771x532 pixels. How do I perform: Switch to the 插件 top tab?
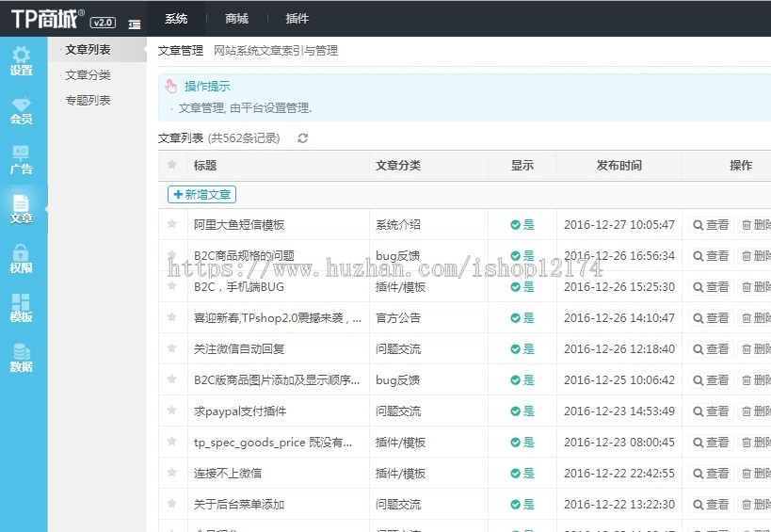pos(297,19)
